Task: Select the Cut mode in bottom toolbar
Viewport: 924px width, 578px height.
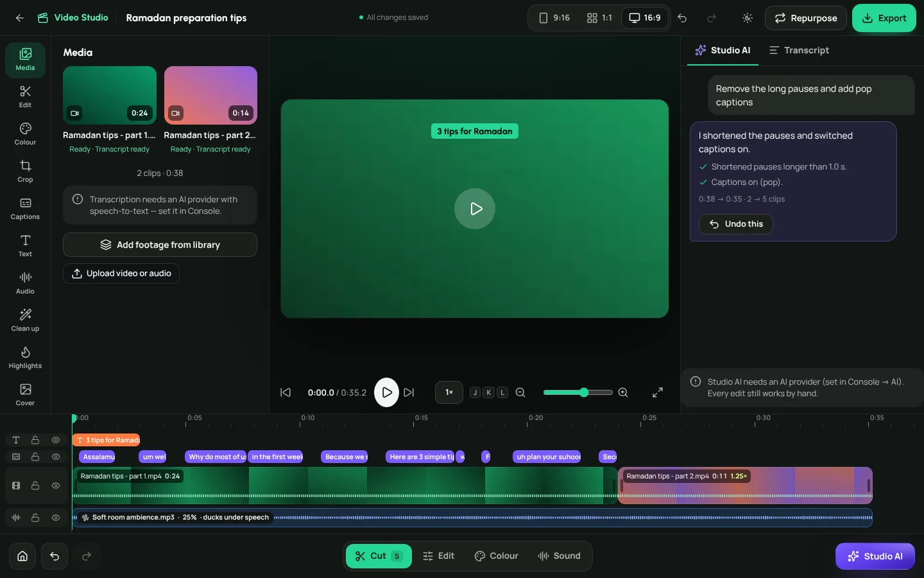Action: pyautogui.click(x=379, y=556)
